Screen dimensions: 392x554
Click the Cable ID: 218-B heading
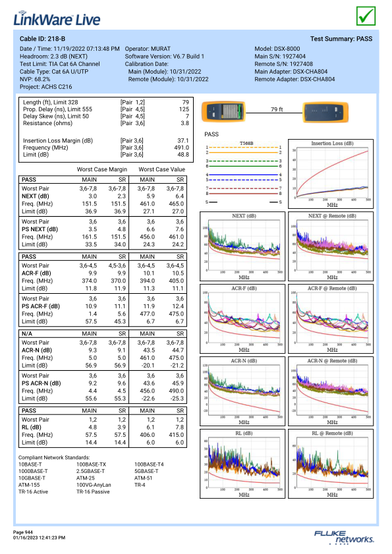[x=42, y=39]
